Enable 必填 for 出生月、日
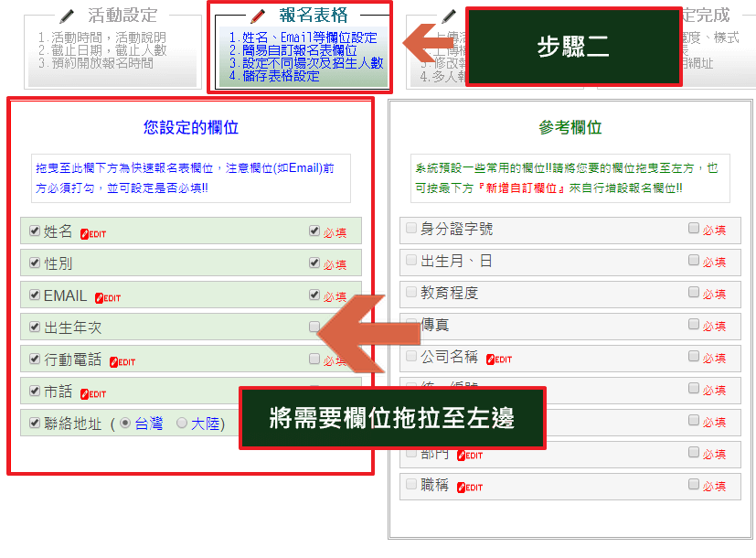Image resolution: width=756 pixels, height=558 pixels. 693,260
